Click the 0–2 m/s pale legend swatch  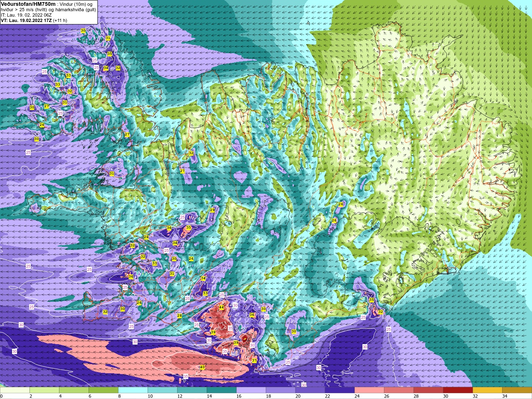(15, 390)
